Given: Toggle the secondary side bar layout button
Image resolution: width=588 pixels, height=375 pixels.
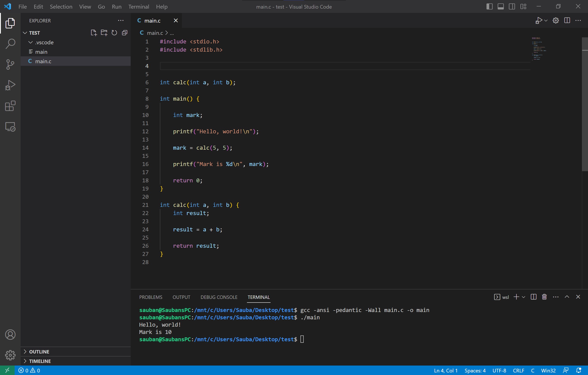Looking at the screenshot, I should click(512, 7).
